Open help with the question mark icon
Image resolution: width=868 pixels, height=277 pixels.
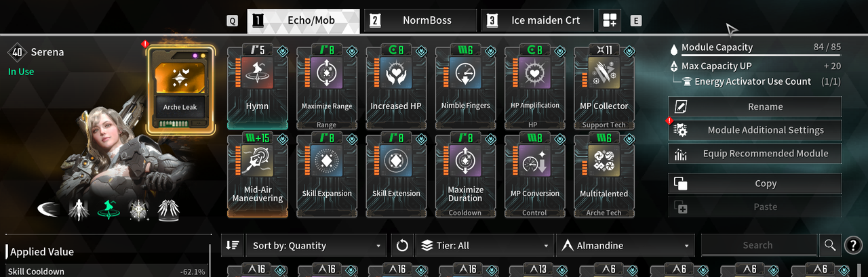(x=852, y=245)
